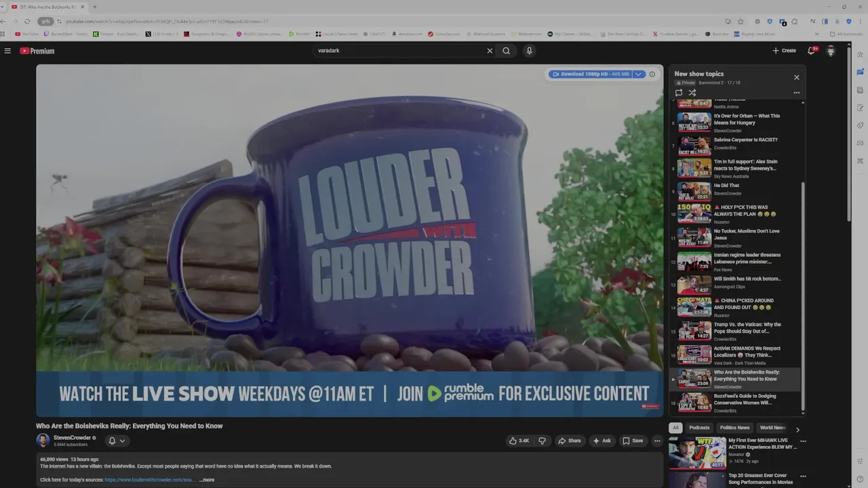Toggle playlist loop

pyautogui.click(x=679, y=93)
